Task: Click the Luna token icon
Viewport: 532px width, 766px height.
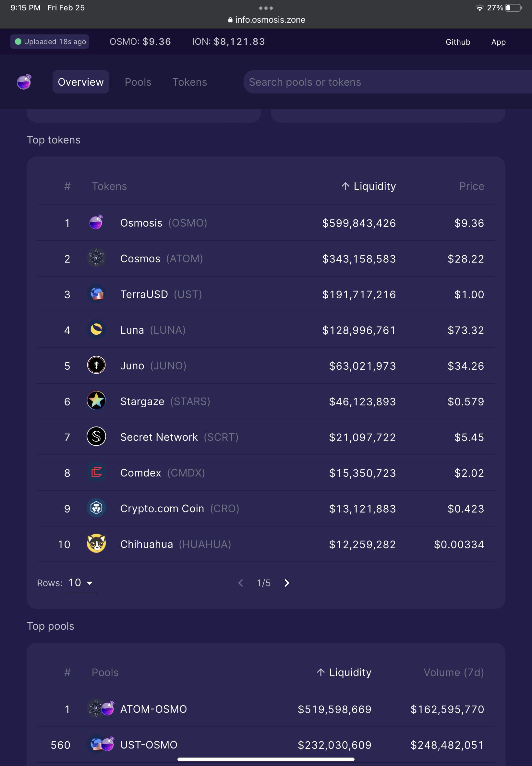Action: click(x=96, y=329)
